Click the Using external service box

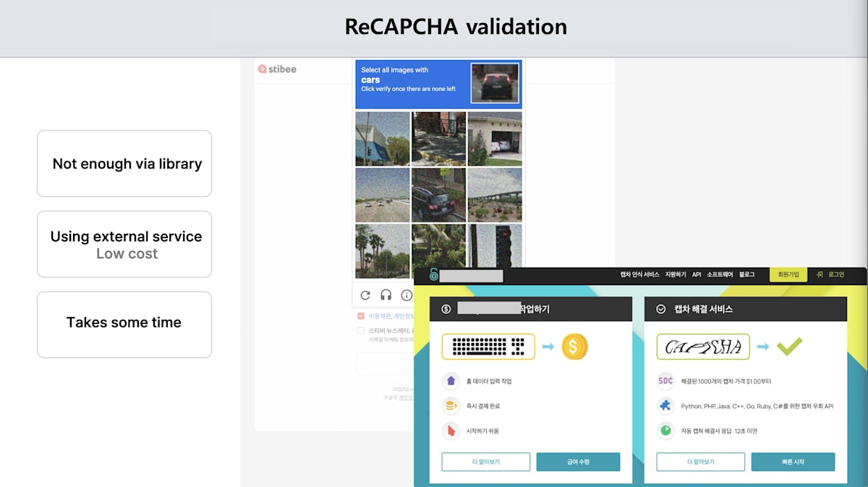[124, 244]
